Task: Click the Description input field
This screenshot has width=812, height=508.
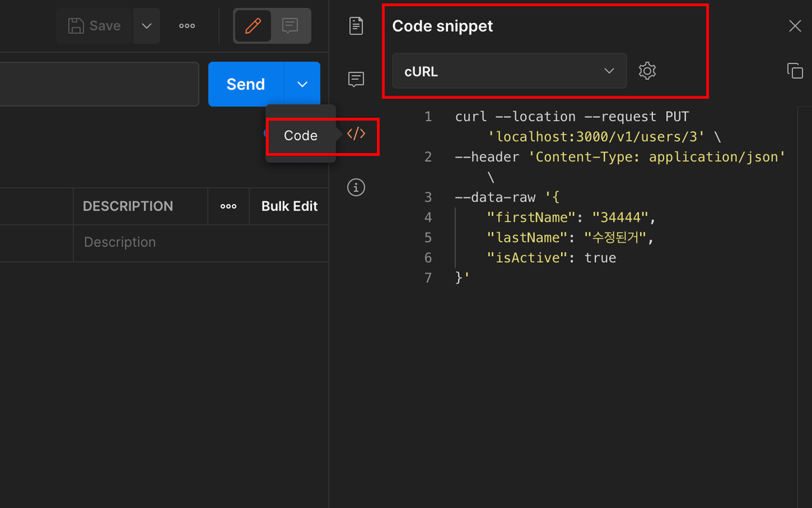Action: [169, 242]
